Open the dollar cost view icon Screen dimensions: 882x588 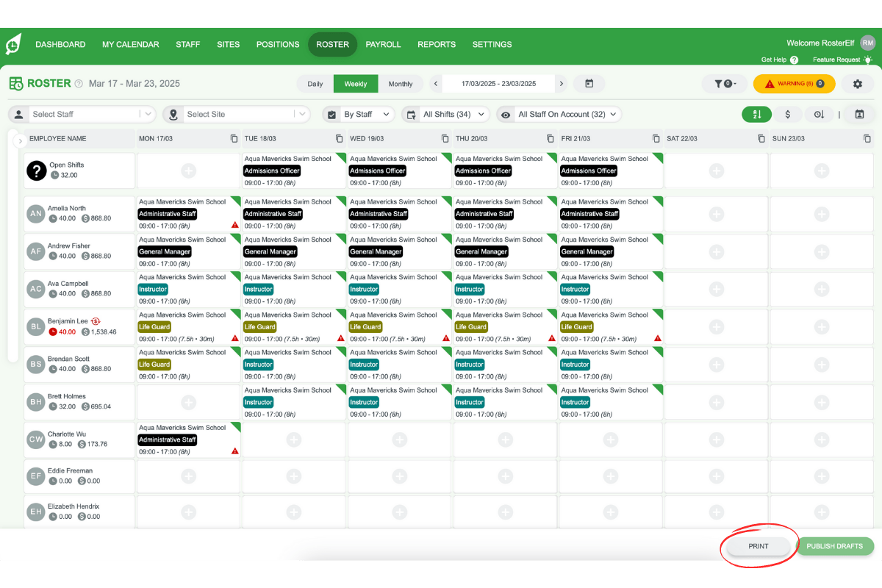[x=788, y=115]
